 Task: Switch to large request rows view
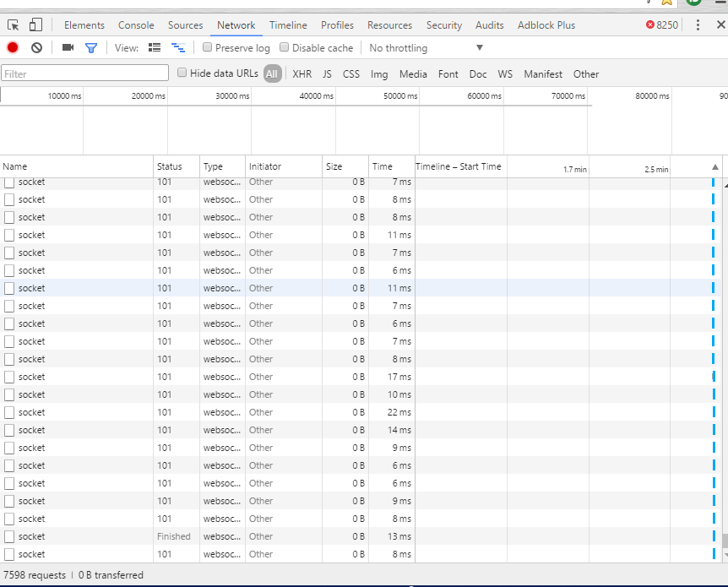(x=155, y=47)
